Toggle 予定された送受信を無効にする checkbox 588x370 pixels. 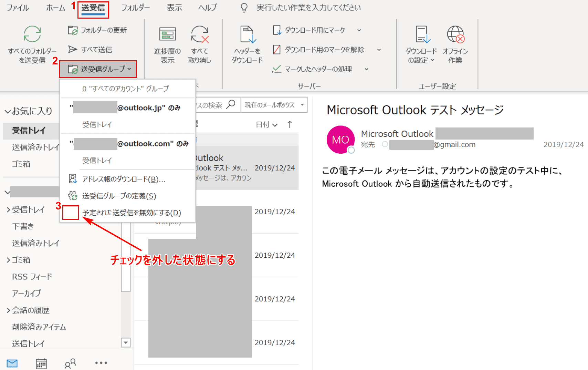point(71,213)
